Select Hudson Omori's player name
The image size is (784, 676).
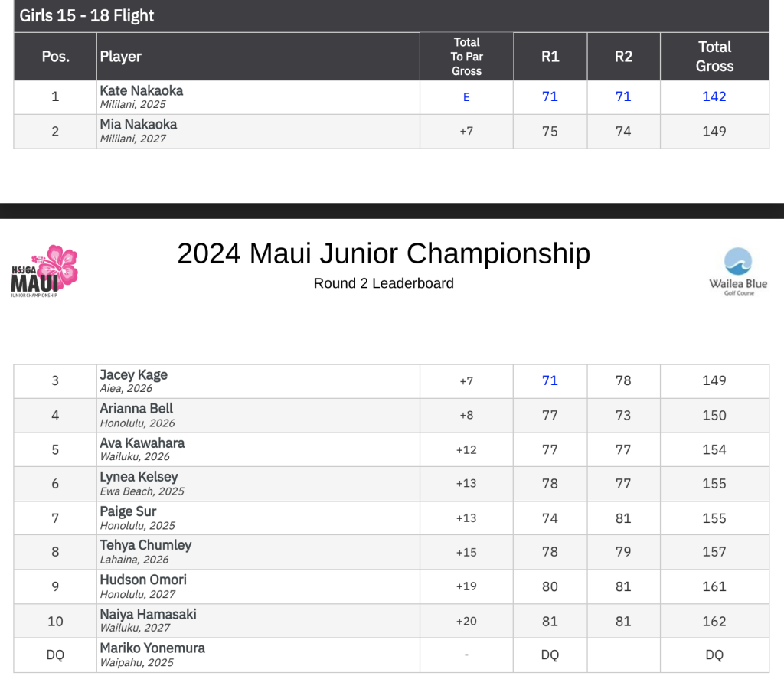point(143,580)
